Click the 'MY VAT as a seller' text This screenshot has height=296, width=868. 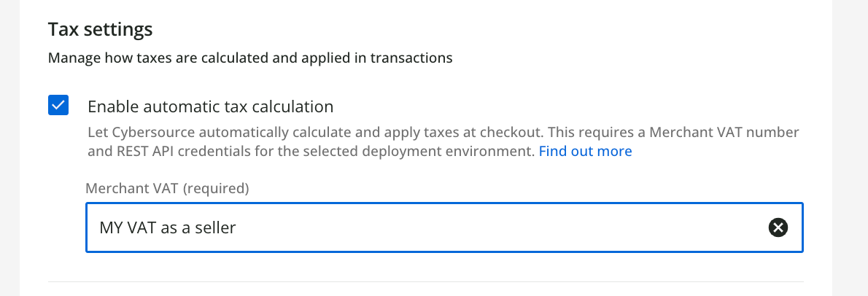pos(168,228)
